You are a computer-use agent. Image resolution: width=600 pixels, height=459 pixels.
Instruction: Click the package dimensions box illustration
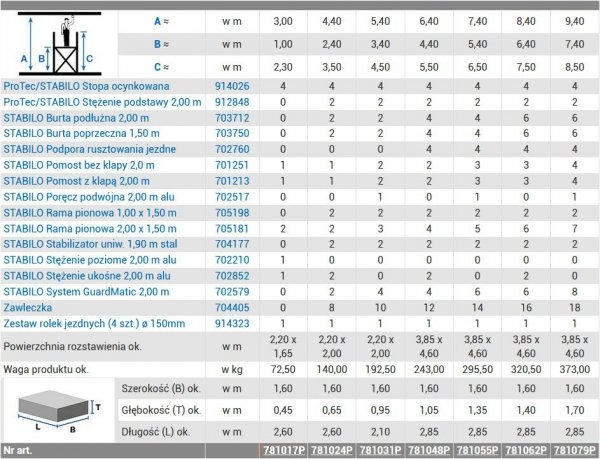click(x=59, y=411)
